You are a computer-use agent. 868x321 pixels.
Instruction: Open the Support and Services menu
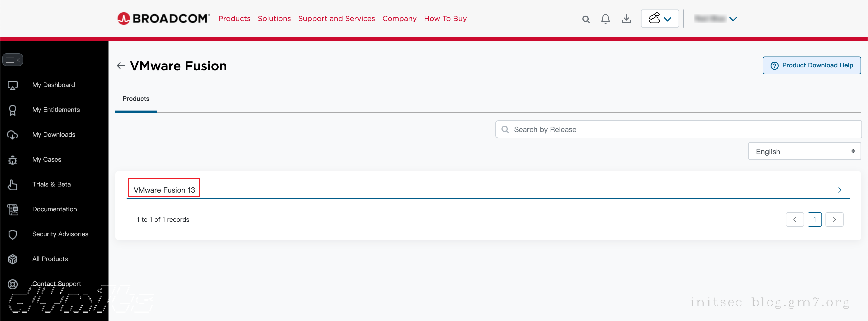tap(336, 19)
